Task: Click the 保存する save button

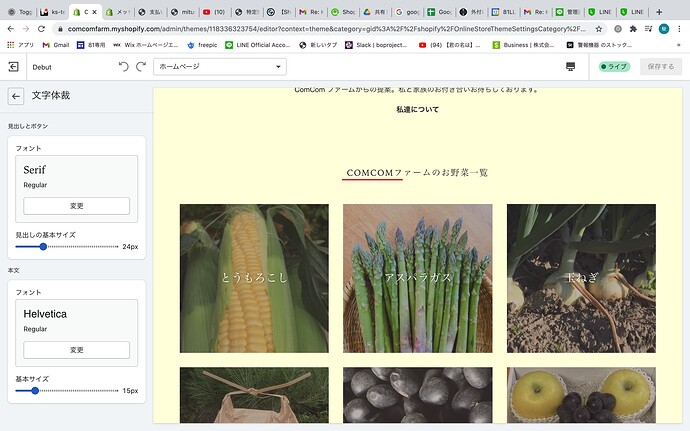Action: point(661,66)
